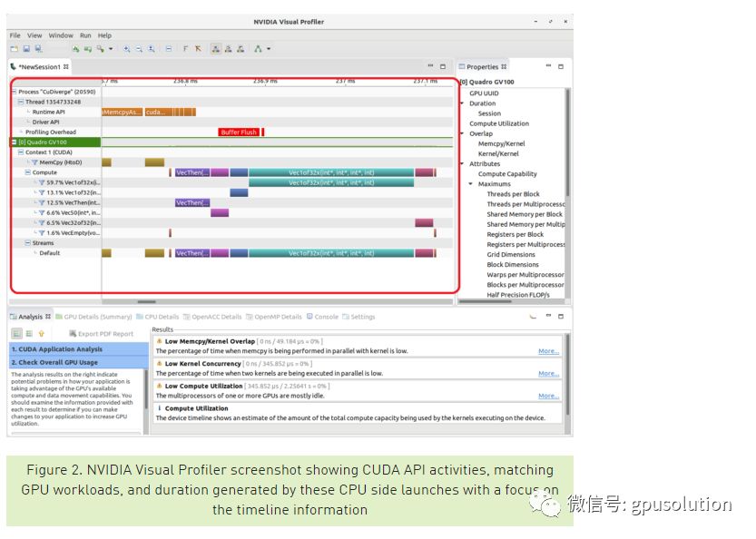Open the Run menu
This screenshot has width=756, height=539.
(85, 35)
